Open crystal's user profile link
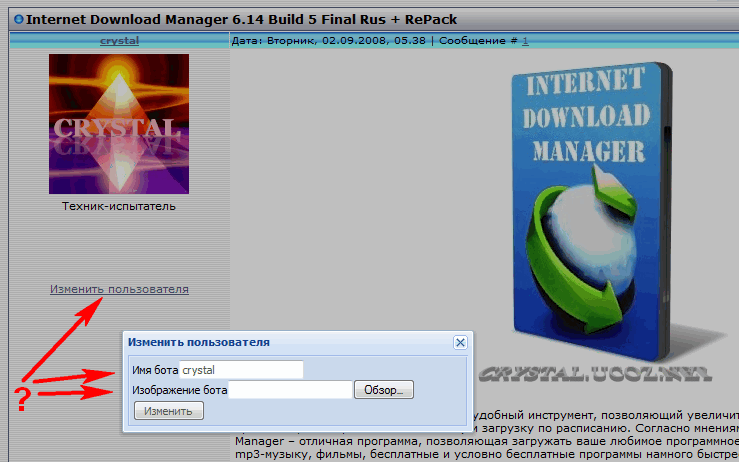 click(119, 41)
